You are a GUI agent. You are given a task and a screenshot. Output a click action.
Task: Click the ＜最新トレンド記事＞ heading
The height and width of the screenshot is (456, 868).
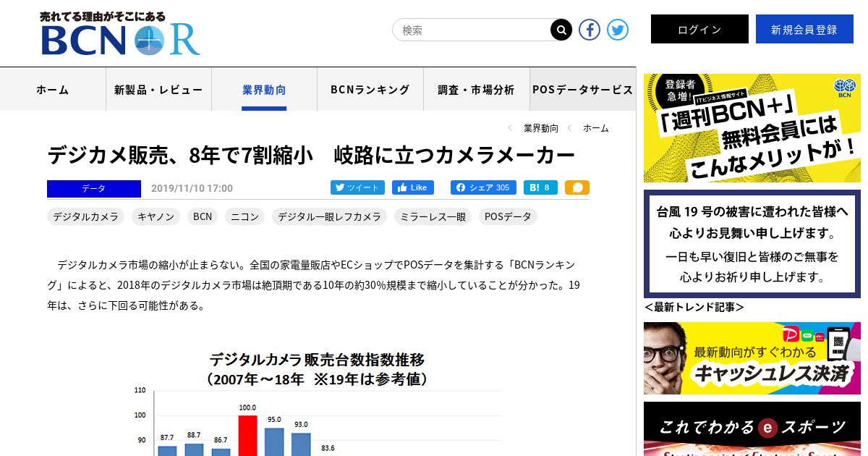[x=694, y=308]
